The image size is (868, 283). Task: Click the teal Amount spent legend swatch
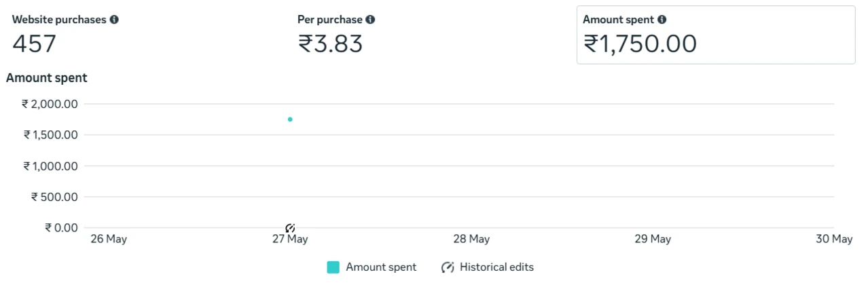[333, 267]
